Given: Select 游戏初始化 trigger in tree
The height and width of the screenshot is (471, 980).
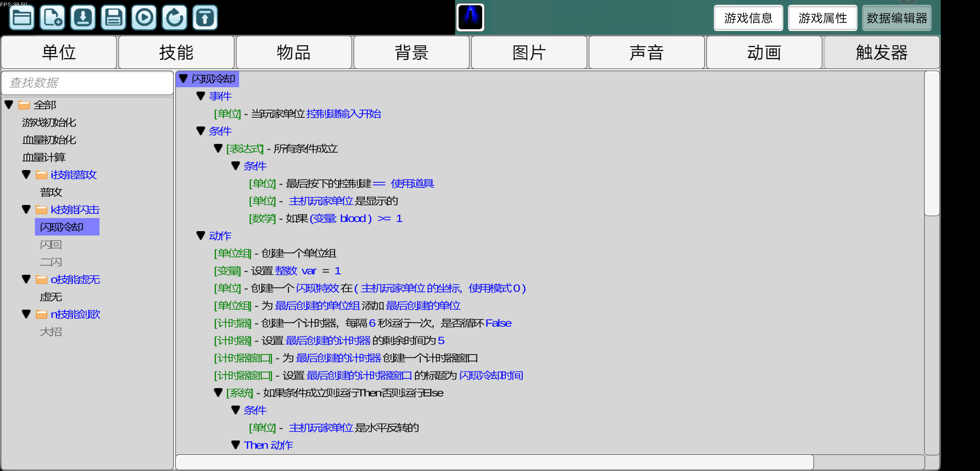Looking at the screenshot, I should [x=49, y=123].
